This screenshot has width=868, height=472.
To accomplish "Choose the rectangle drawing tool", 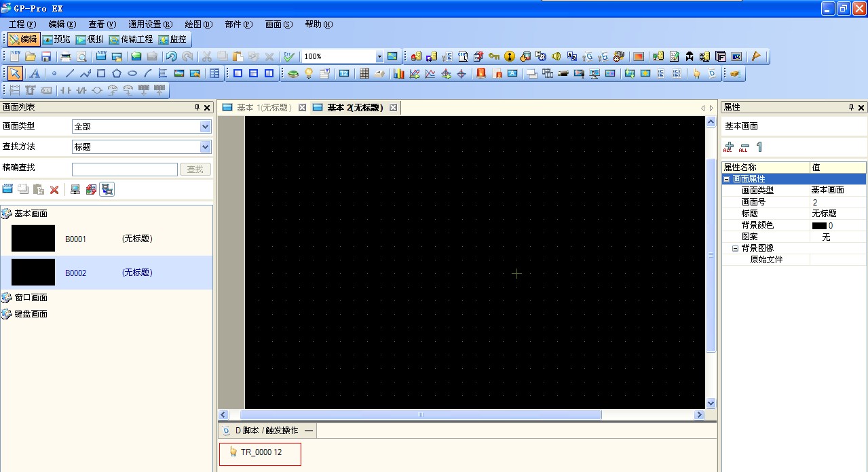I will [x=101, y=74].
